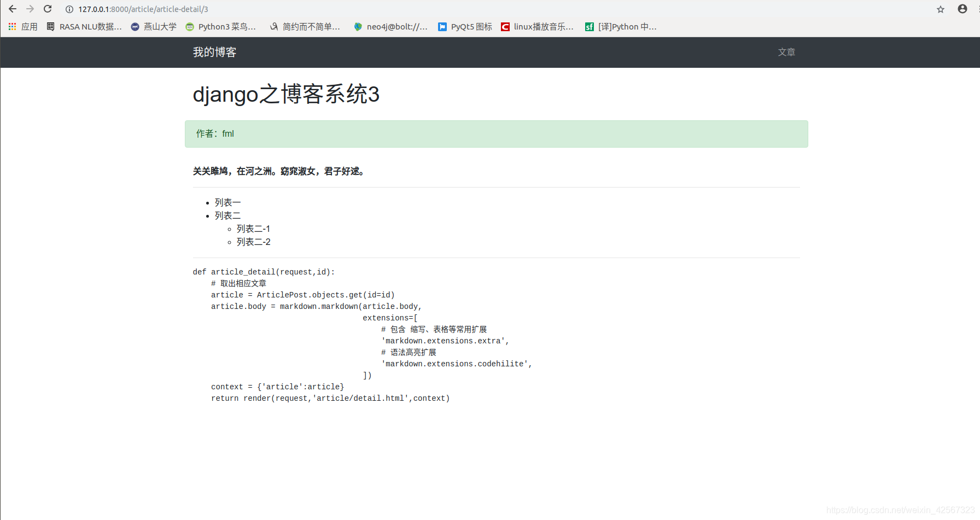Viewport: 980px width, 520px height.
Task: Click the author info banner showing fml
Action: (x=495, y=133)
